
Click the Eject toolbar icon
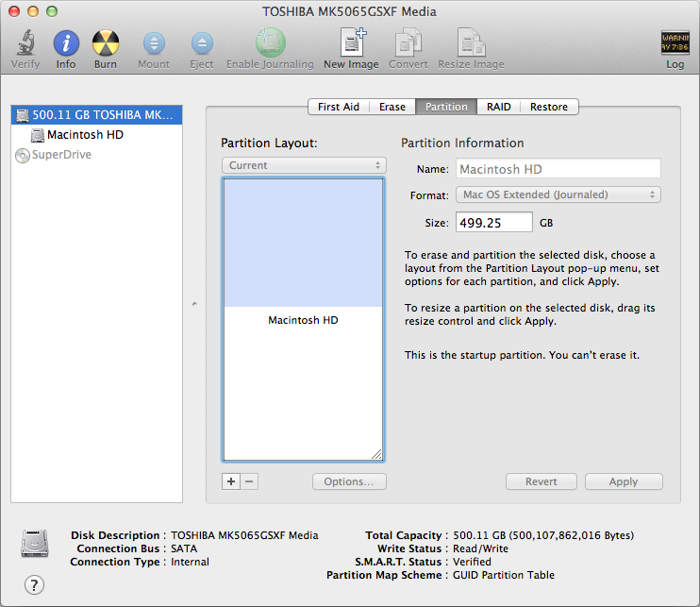pyautogui.click(x=202, y=43)
